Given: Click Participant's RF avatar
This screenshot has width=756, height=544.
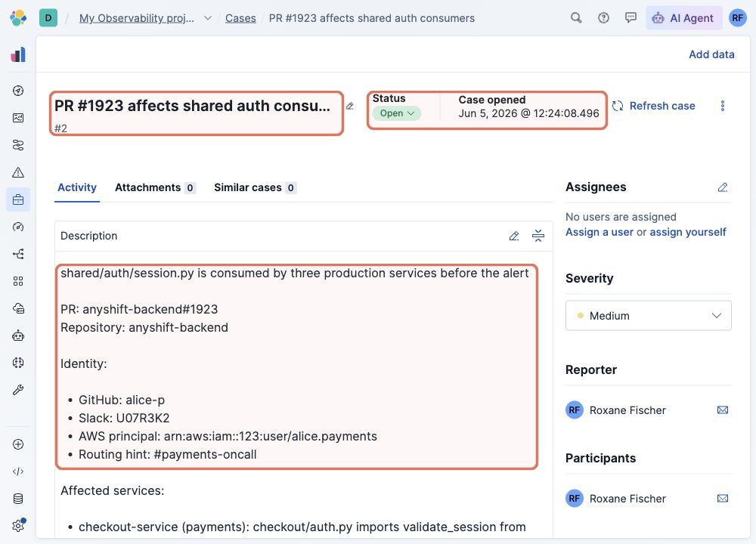Looking at the screenshot, I should (575, 498).
